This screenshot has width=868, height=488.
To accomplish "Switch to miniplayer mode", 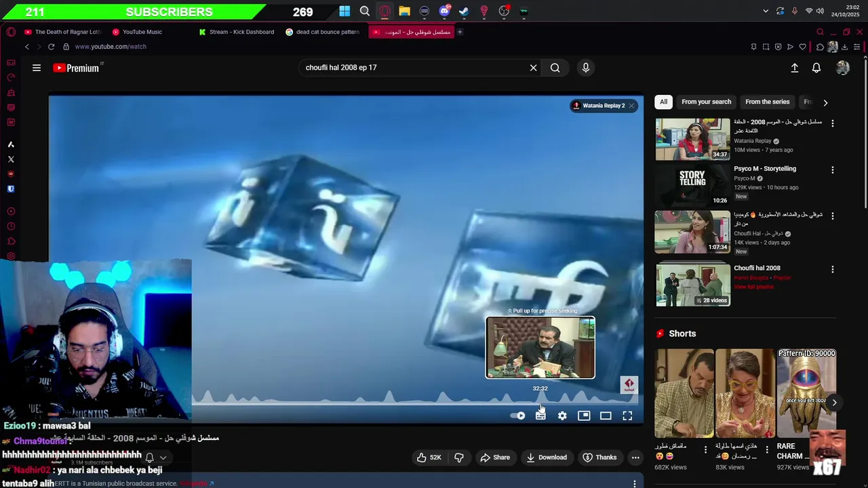I will [584, 415].
